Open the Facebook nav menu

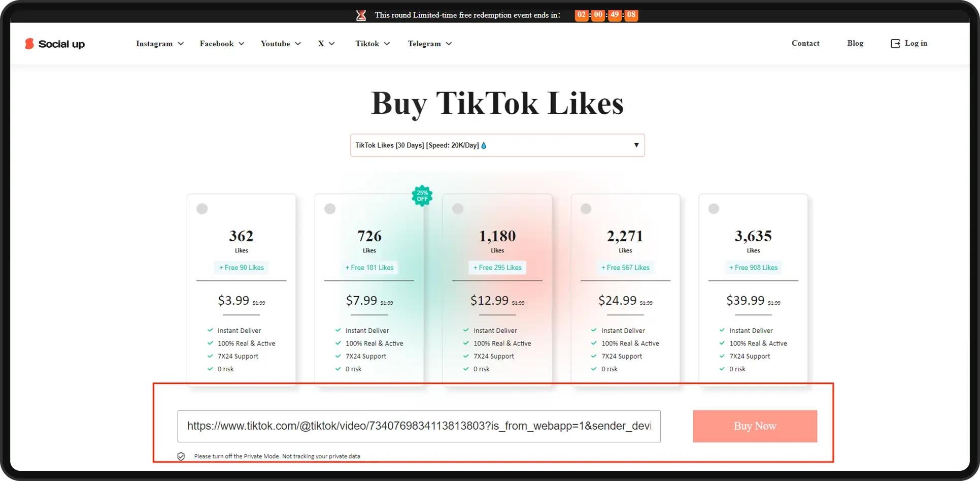(x=222, y=44)
